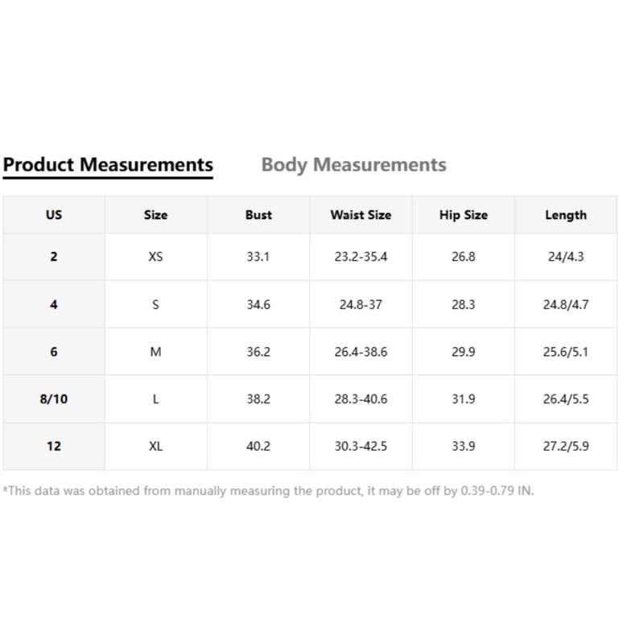Viewport: 644px width, 644px height.
Task: Click waist range 30.3-42.5 cell
Action: [361, 446]
